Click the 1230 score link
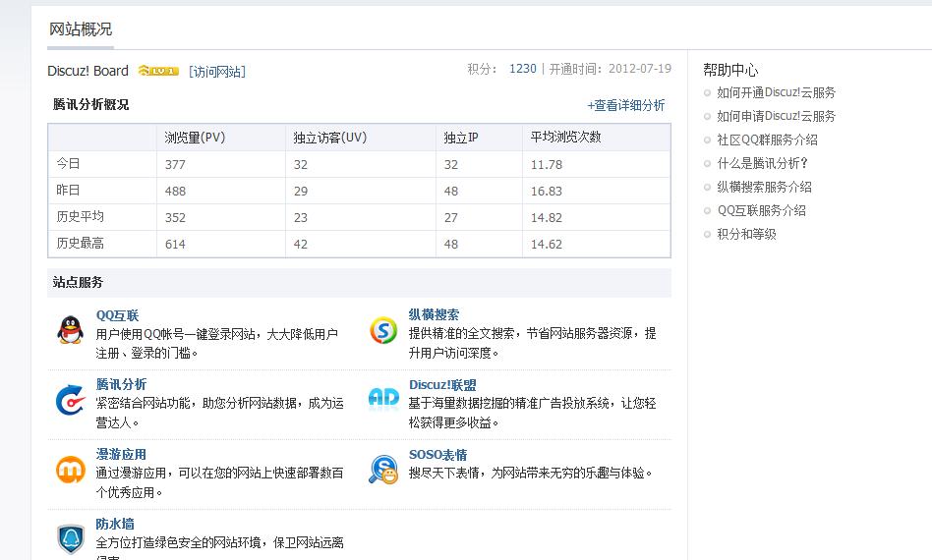Image resolution: width=932 pixels, height=560 pixels. coord(522,69)
